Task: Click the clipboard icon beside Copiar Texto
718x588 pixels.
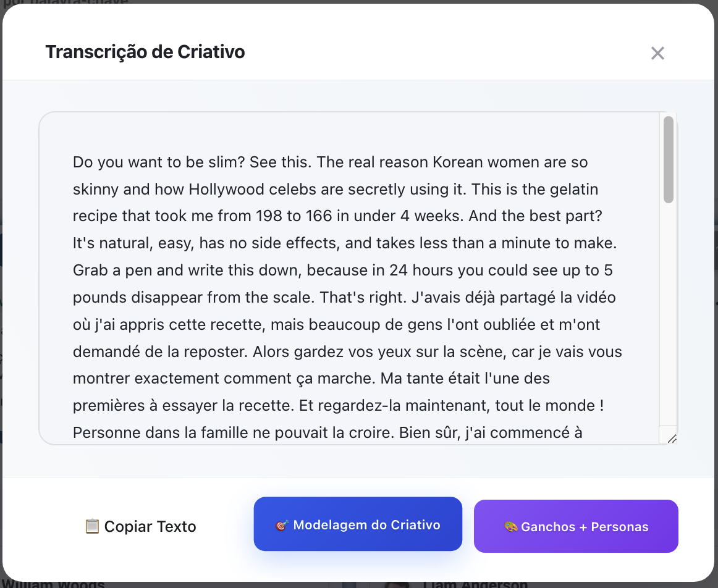Action: click(91, 526)
